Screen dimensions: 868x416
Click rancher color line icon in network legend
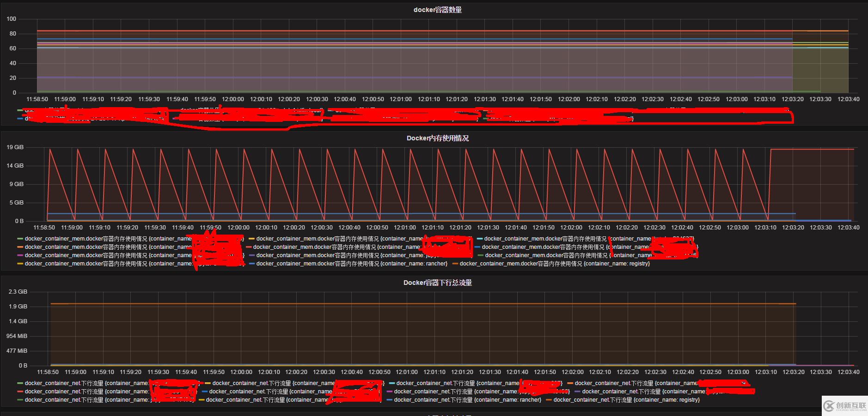[390, 400]
